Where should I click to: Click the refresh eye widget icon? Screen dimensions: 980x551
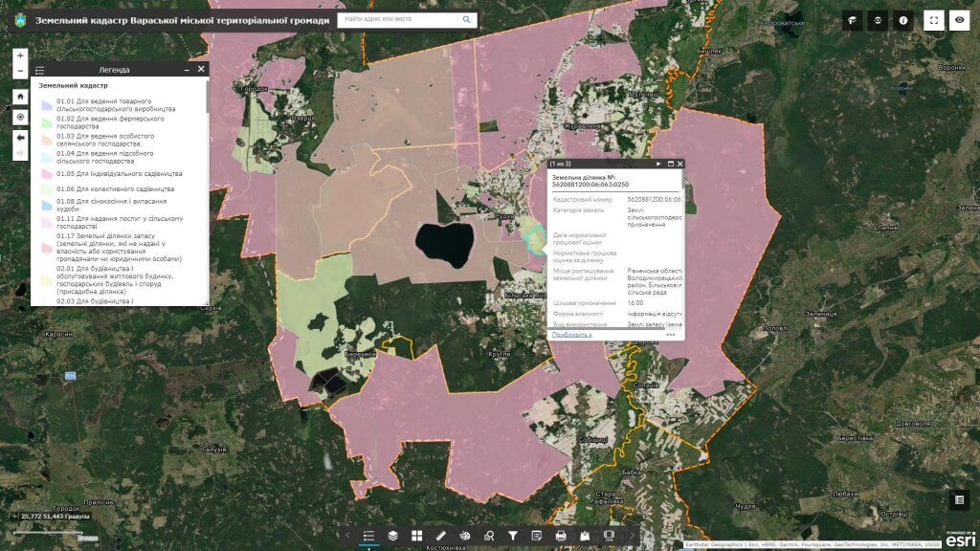coord(878,21)
